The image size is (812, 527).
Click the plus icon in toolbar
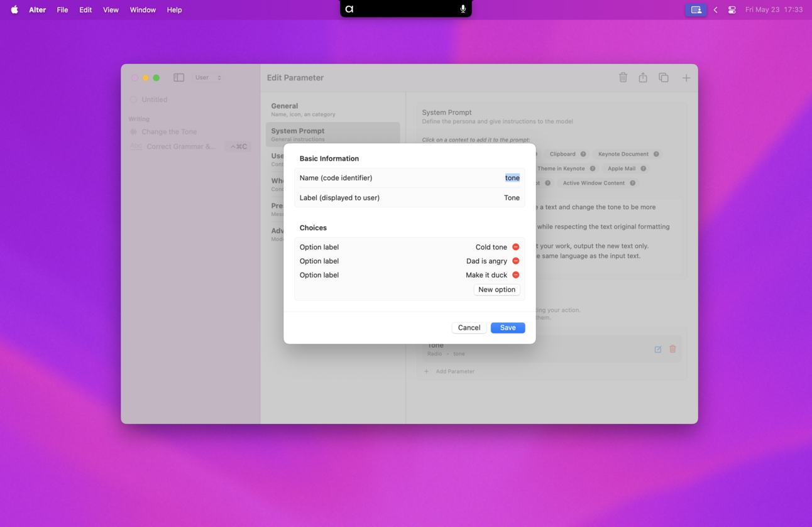(686, 78)
